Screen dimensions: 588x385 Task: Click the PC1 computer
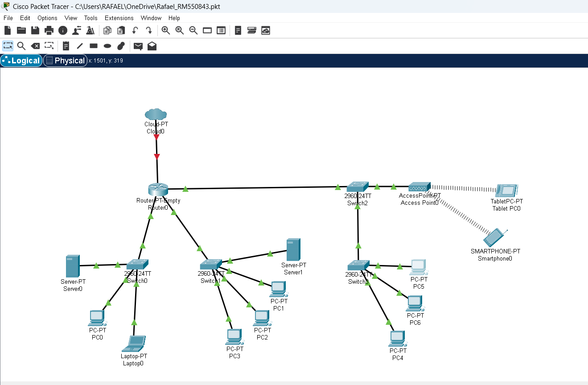278,290
